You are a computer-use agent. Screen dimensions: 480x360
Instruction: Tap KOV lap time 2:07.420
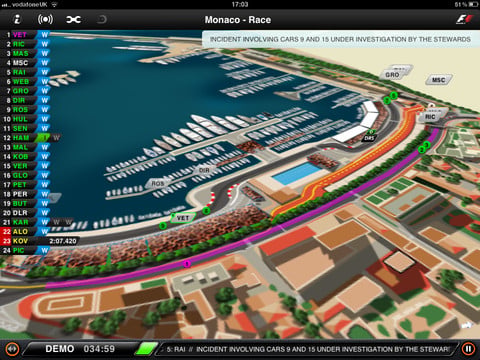click(x=63, y=241)
